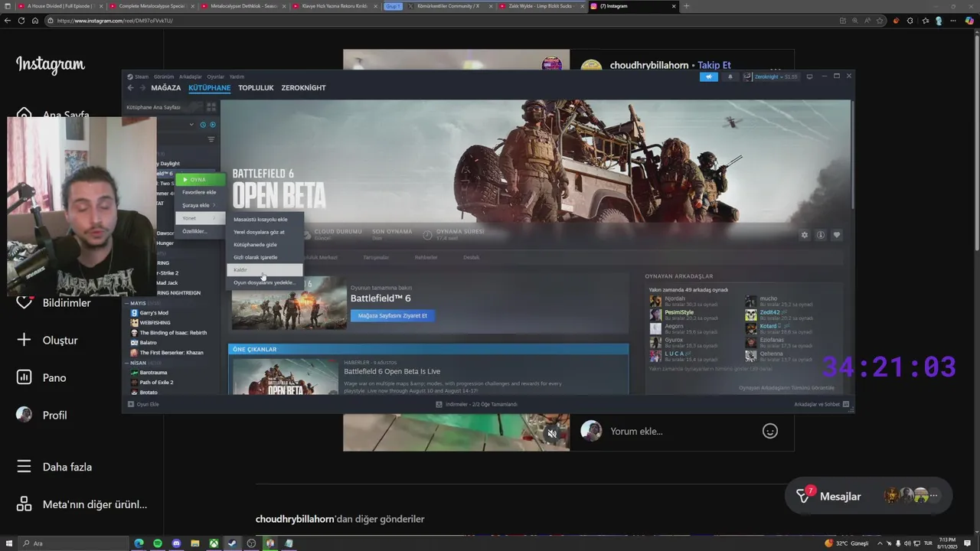This screenshot has height=551, width=980.
Task: Click the Battlefield 6 info icon
Action: tap(820, 235)
